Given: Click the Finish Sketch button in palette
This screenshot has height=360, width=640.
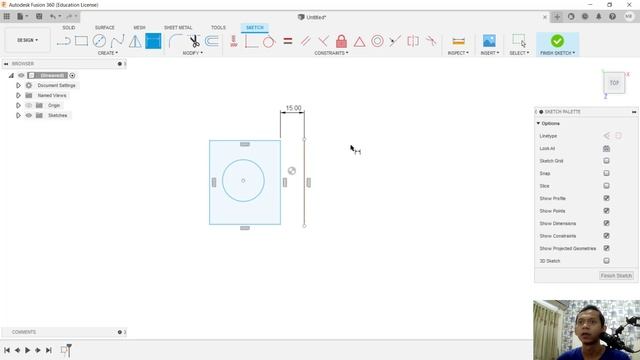Looking at the screenshot, I should point(616,276).
